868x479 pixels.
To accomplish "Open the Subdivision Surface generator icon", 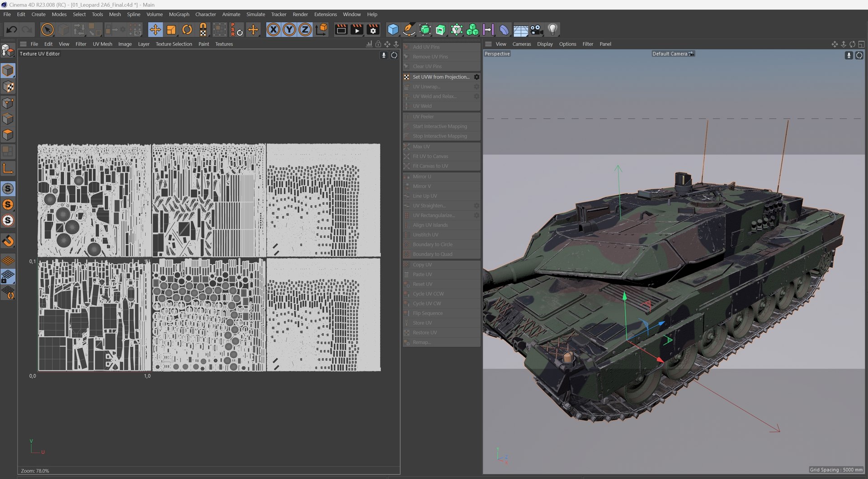I will [425, 30].
